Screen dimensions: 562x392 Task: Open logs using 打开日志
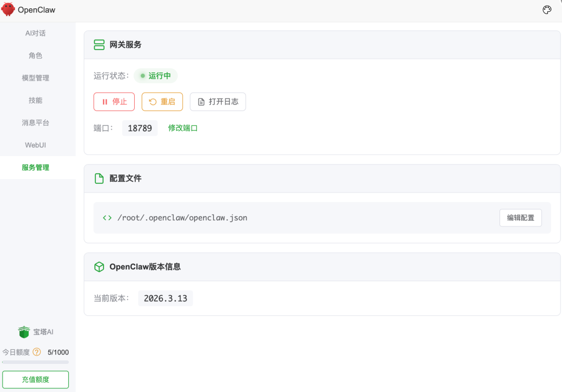point(218,102)
